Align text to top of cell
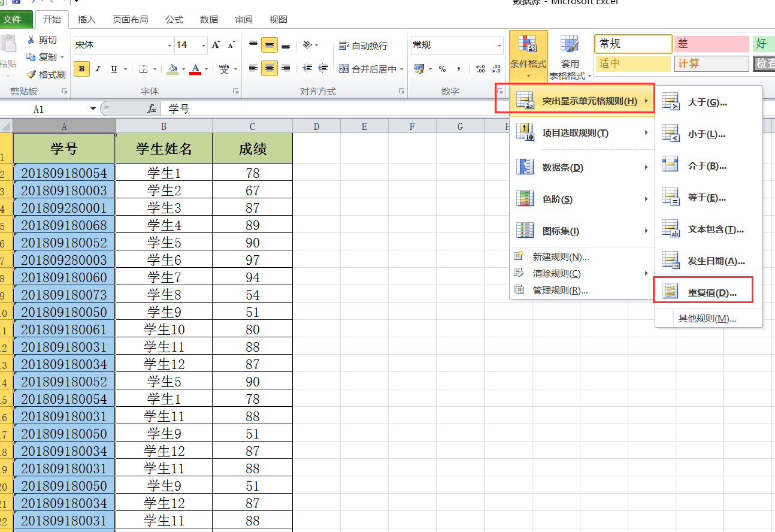 (x=253, y=45)
